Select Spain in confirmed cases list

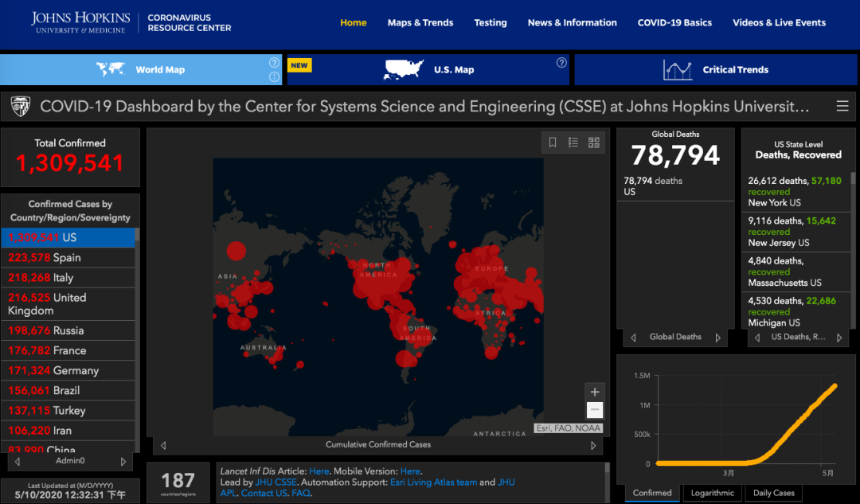68,258
